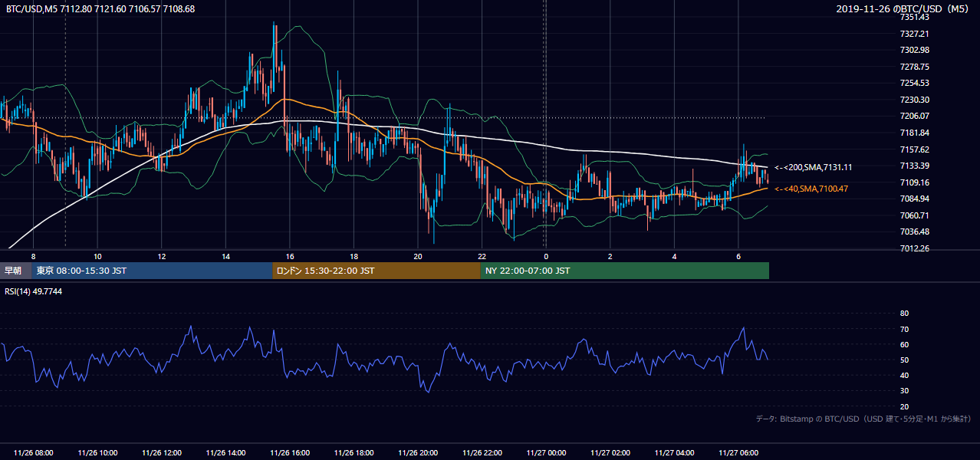Click price axis label 7109.16
Image resolution: width=980 pixels, height=460 pixels.
pos(914,182)
